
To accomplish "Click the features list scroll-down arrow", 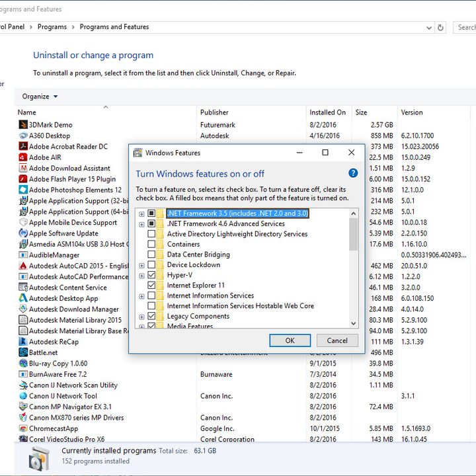I will click(x=353, y=323).
